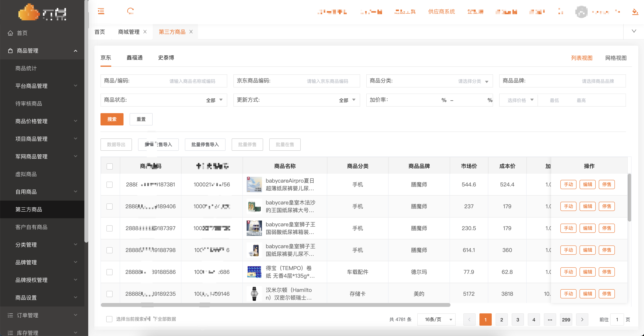Image resolution: width=644 pixels, height=336 pixels.
Task: Click the refresh icon in top bar
Action: [130, 11]
